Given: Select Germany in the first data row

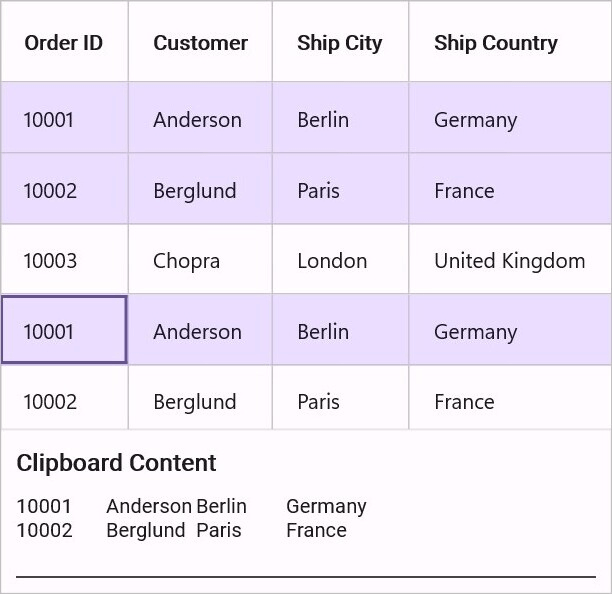Looking at the screenshot, I should [x=510, y=117].
